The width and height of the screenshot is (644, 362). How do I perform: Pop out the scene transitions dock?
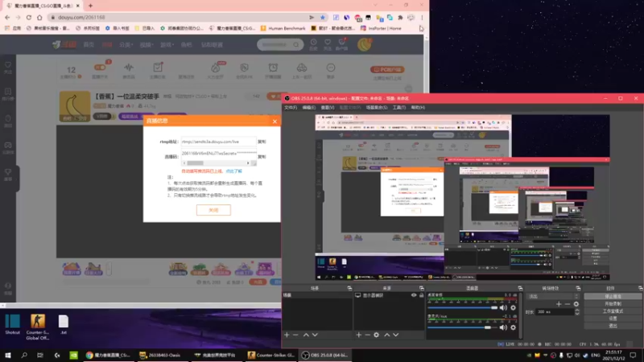(578, 289)
